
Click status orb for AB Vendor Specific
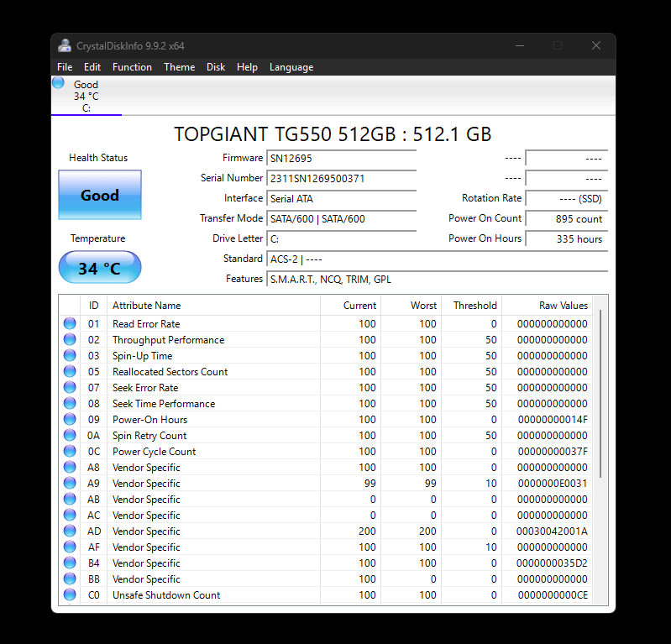(x=70, y=499)
